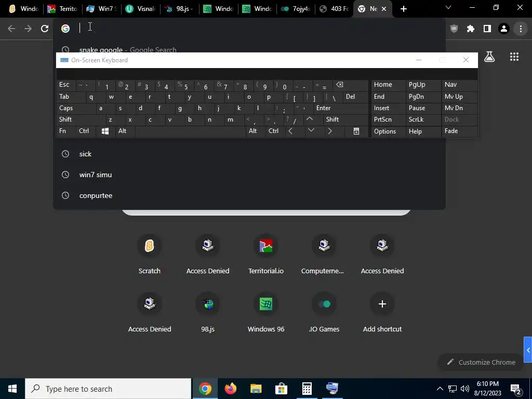Expand the blue side arrow tab

tap(528, 350)
